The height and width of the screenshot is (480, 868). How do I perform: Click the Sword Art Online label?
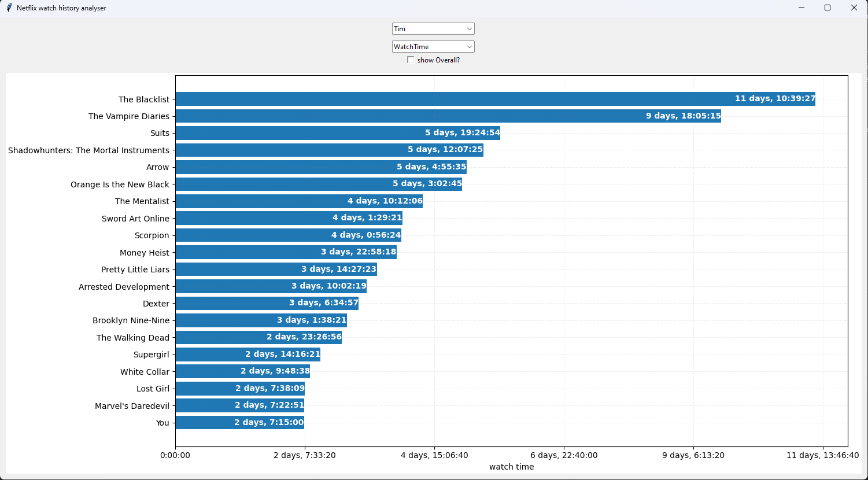(135, 219)
